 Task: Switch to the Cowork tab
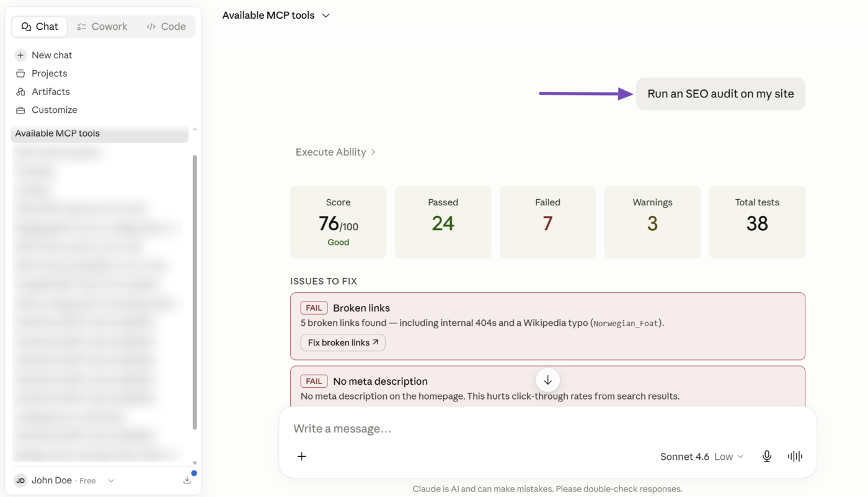point(102,27)
